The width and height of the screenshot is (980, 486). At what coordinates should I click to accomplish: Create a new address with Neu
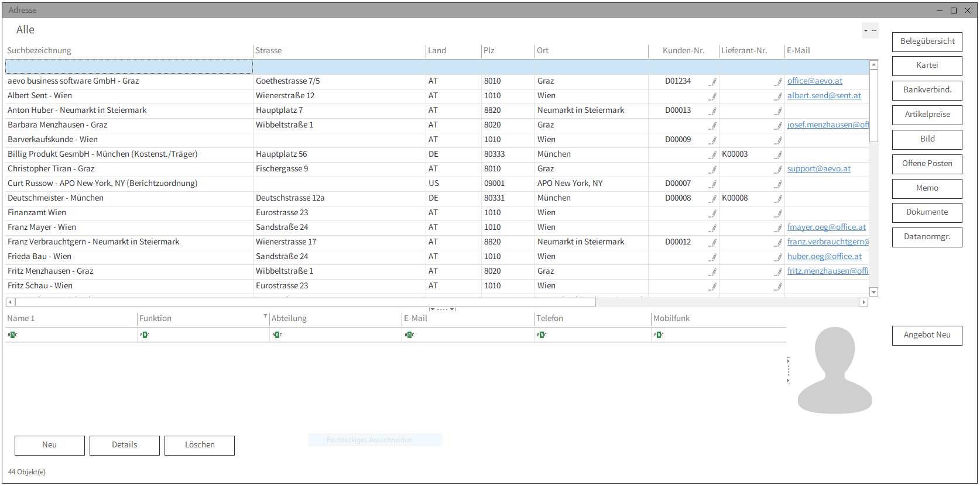(50, 445)
